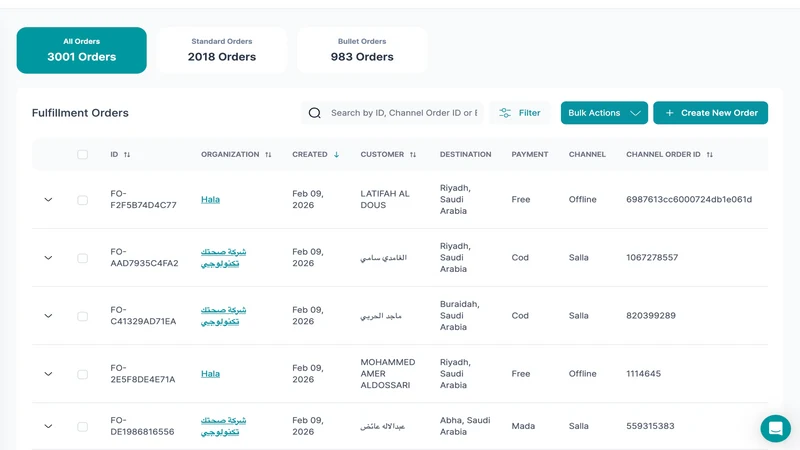Open the Filter sliders icon

pyautogui.click(x=505, y=113)
